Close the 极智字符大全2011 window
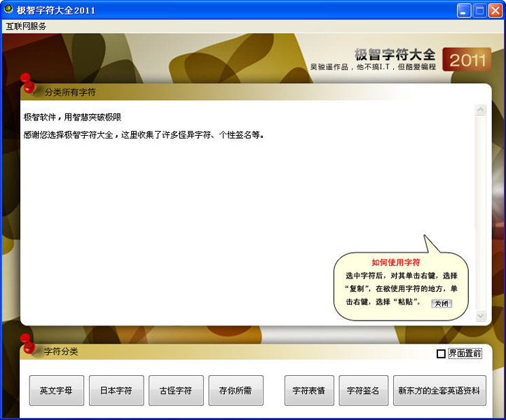 [x=495, y=10]
